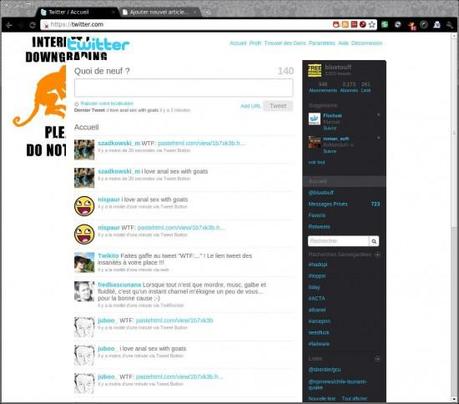
Task: Click the fredbascunana username link
Action: click(x=119, y=285)
